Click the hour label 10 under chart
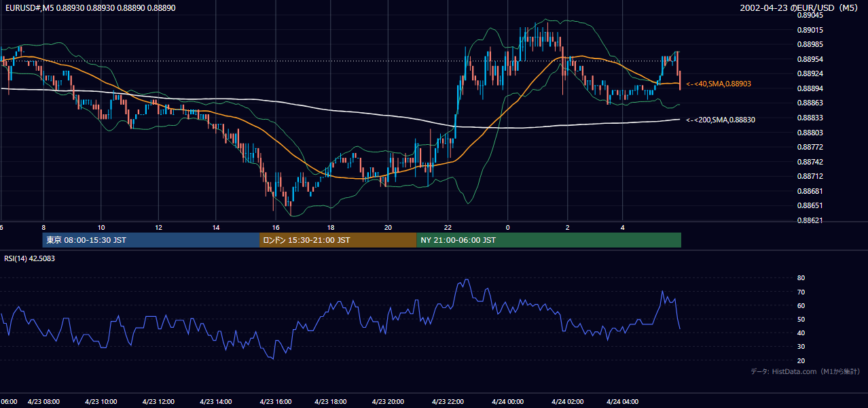868x408 pixels. (101, 227)
